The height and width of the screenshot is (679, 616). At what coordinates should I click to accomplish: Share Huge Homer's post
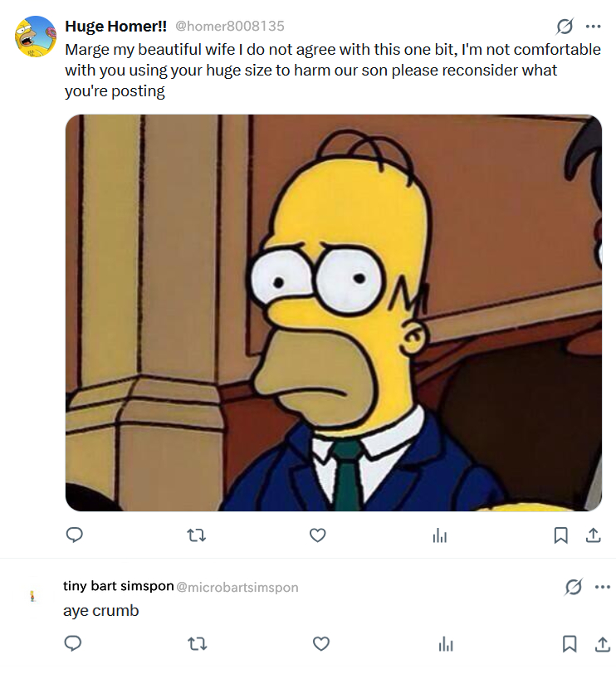[593, 535]
